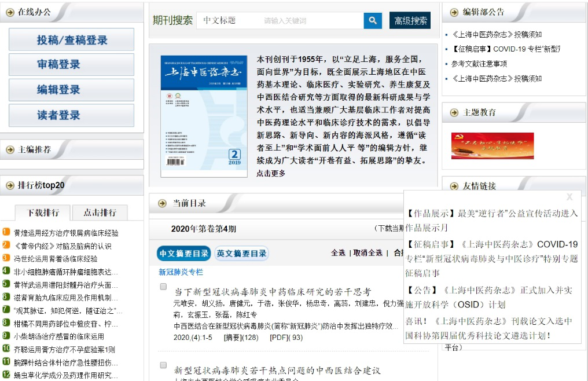Click arrow icon beside 排行榜top20 header
Image resolution: width=588 pixels, height=381 pixels.
pyautogui.click(x=10, y=185)
